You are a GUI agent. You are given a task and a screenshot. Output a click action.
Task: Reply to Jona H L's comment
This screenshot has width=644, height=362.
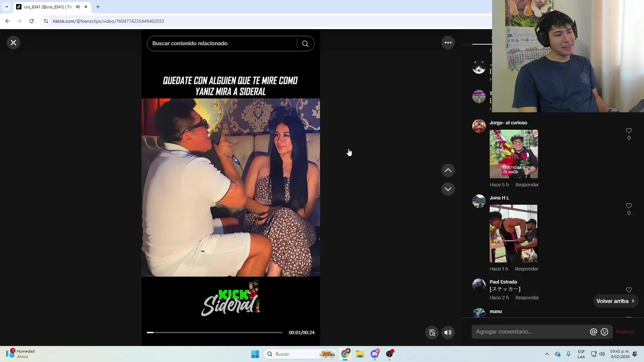pyautogui.click(x=526, y=268)
